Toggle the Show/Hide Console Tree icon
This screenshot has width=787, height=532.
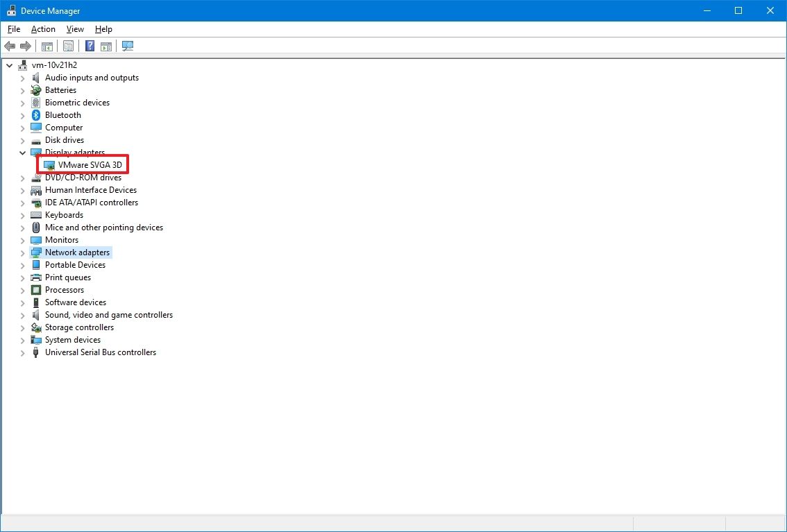click(x=46, y=46)
